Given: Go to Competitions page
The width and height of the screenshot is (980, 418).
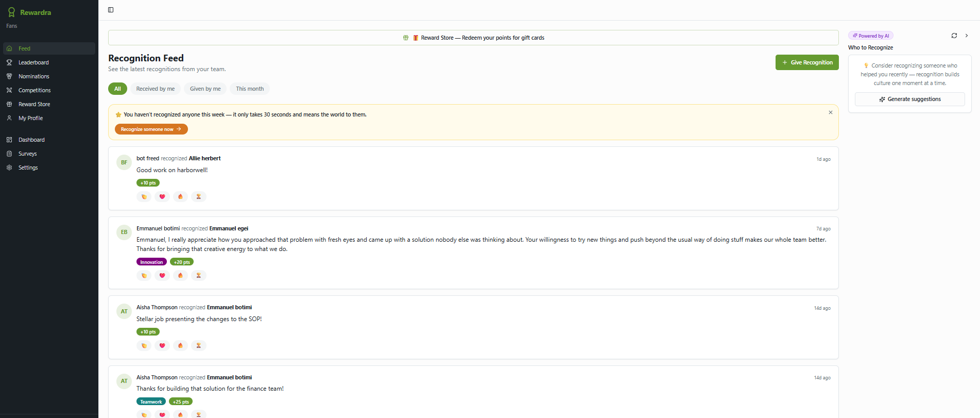Looking at the screenshot, I should tap(35, 90).
